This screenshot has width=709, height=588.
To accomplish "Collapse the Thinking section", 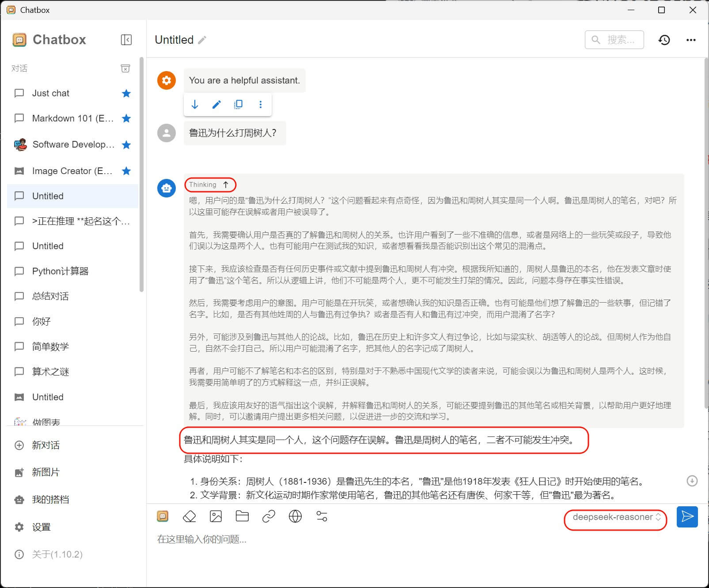I will tap(210, 185).
